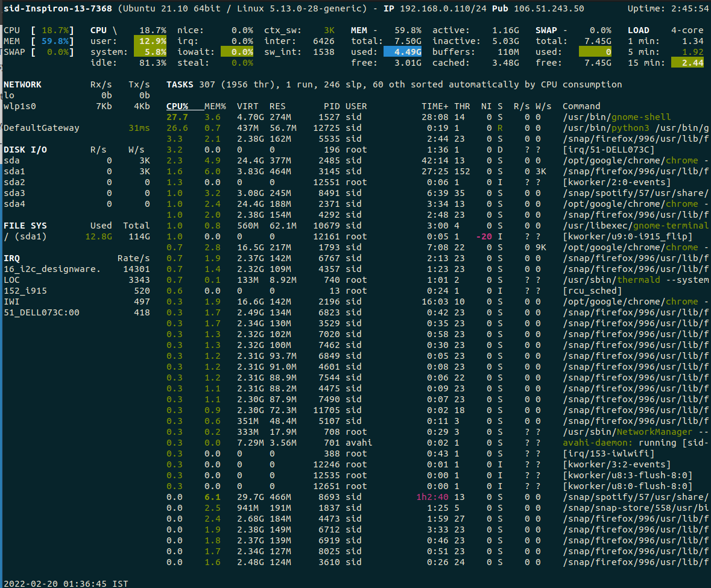This screenshot has width=711, height=588.
Task: Sort processes by the CPU% column header
Action: tap(176, 106)
